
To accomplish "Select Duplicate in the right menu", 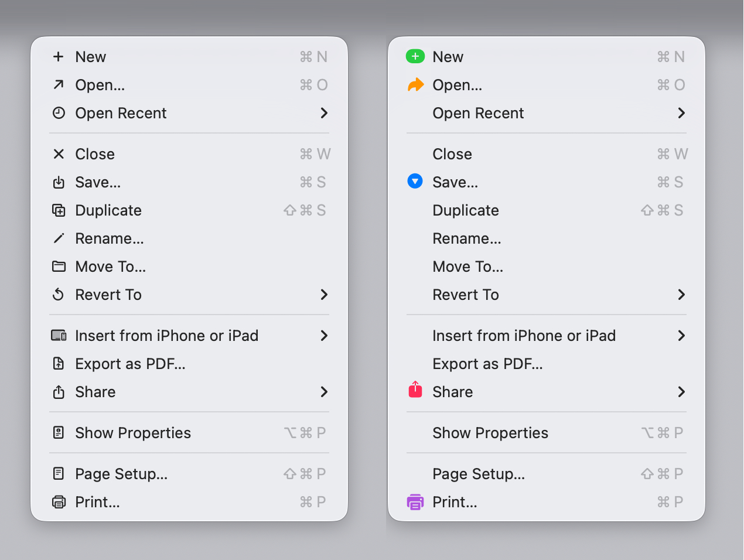I will (x=465, y=210).
